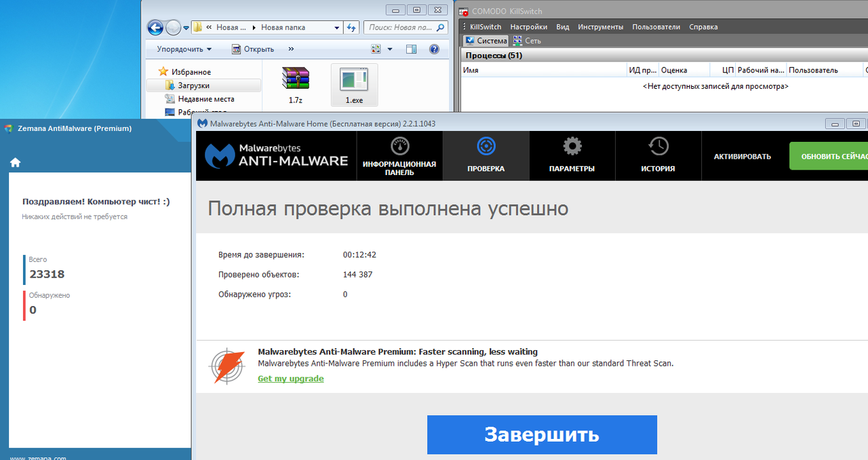Sort processes by Оценка column
This screenshot has width=868, height=460.
(684, 70)
